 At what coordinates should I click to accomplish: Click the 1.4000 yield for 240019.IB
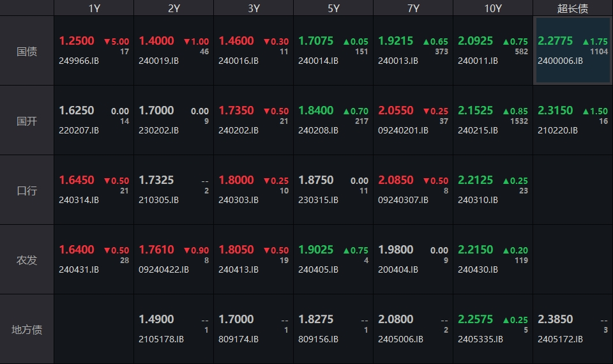coord(156,41)
